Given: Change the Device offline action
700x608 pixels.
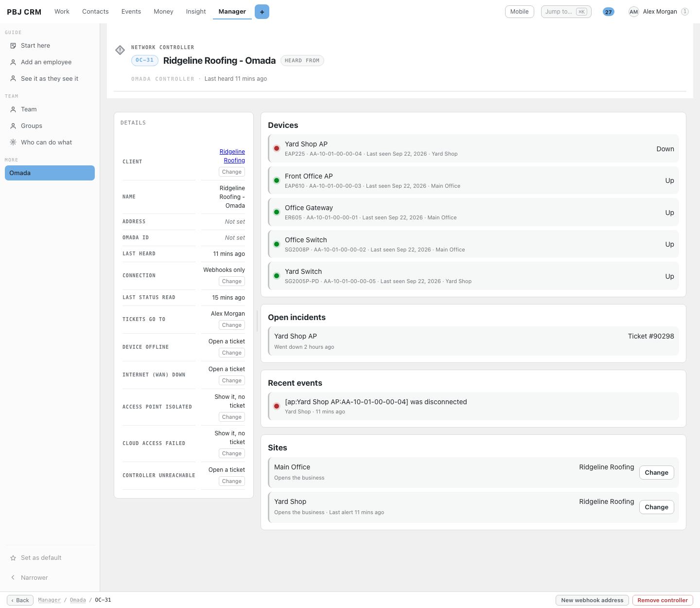Looking at the screenshot, I should click(232, 353).
